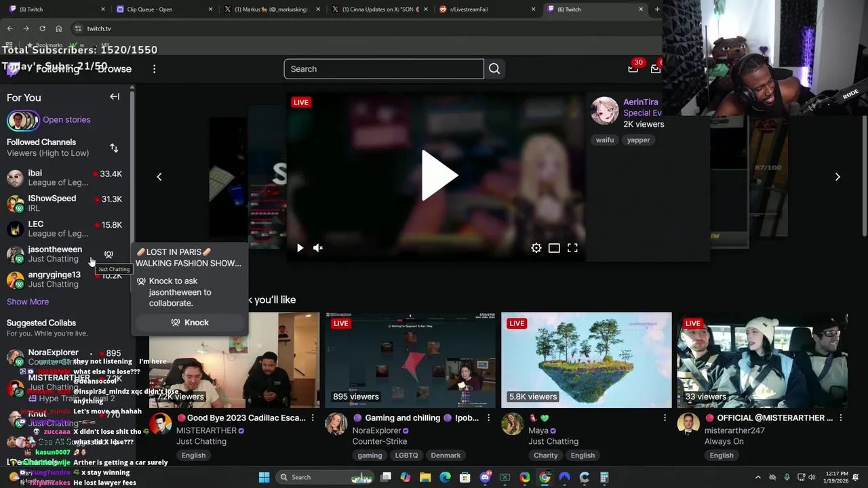
Task: Enter fullscreen on the featured player
Action: pos(572,248)
